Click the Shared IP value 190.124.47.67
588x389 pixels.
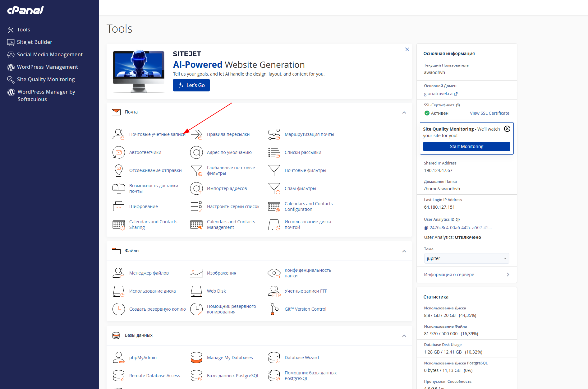(438, 170)
